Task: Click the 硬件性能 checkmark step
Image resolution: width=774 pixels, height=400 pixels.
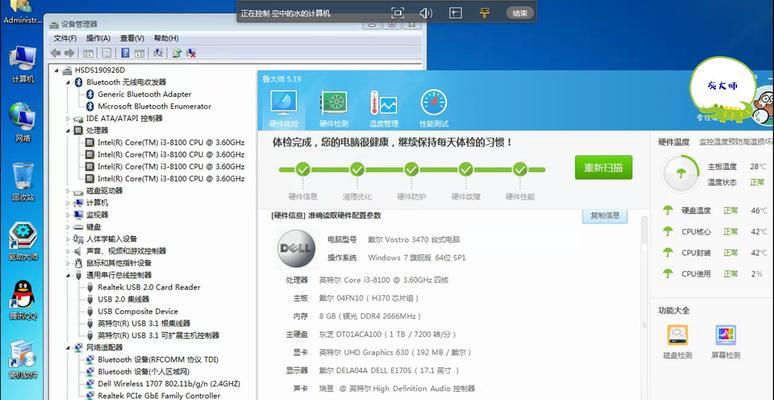Action: [x=520, y=170]
